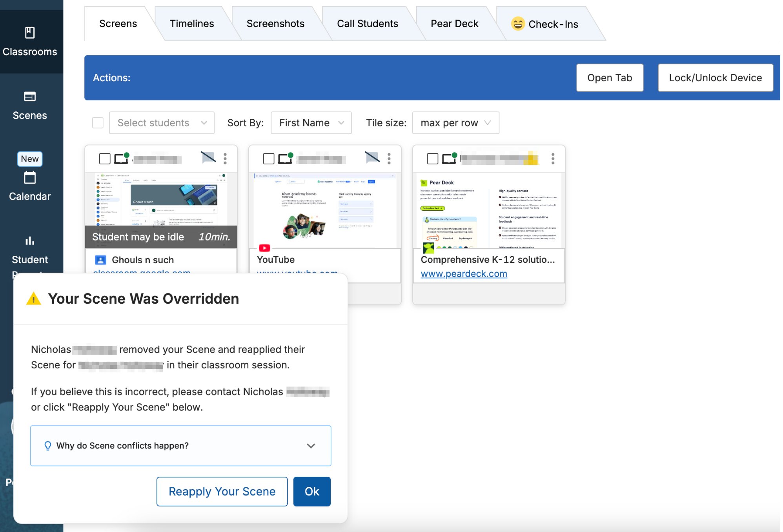Open three-dot menu on Pear Deck tile
The width and height of the screenshot is (783, 532).
(x=553, y=159)
